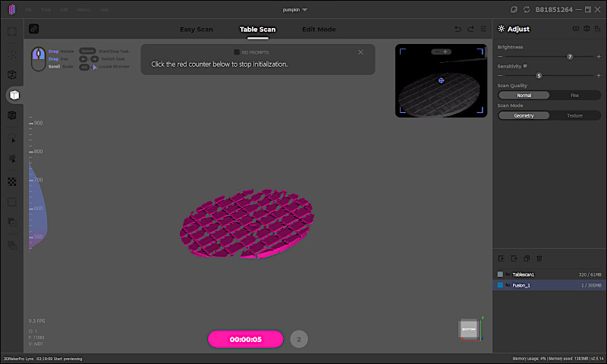Set Scan Mode to Texture

(x=574, y=116)
